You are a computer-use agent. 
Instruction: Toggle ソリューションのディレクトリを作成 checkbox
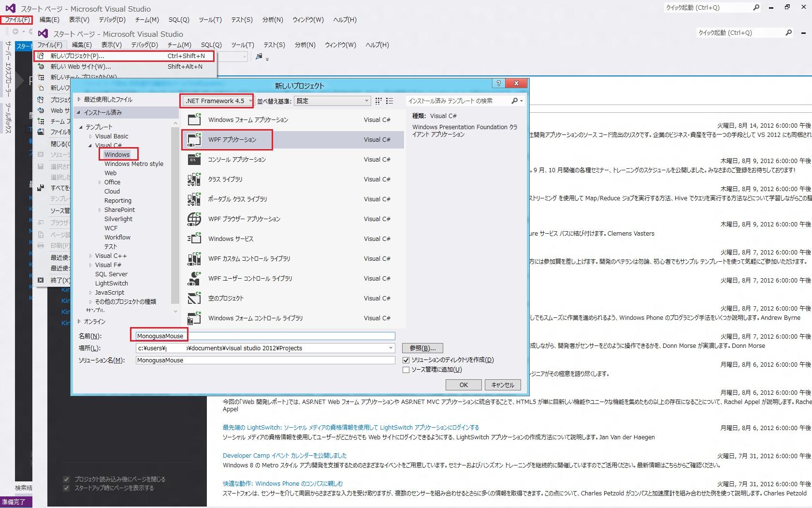pos(406,360)
